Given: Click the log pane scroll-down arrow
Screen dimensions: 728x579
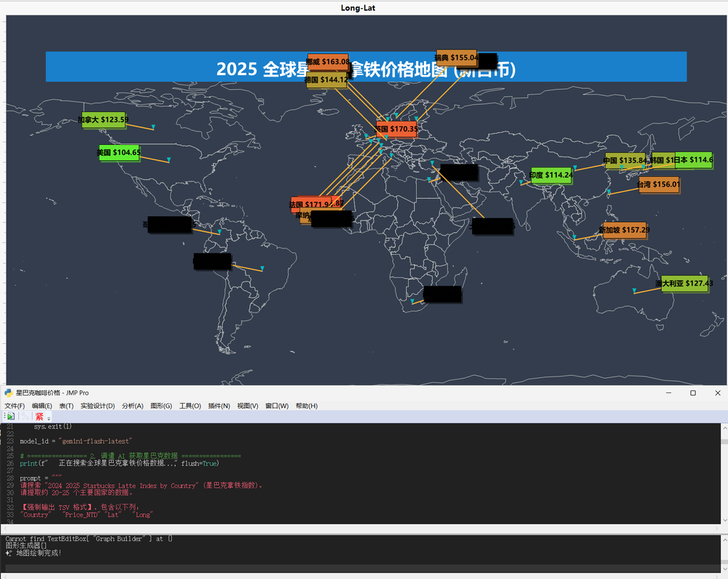Looking at the screenshot, I should coord(724,569).
